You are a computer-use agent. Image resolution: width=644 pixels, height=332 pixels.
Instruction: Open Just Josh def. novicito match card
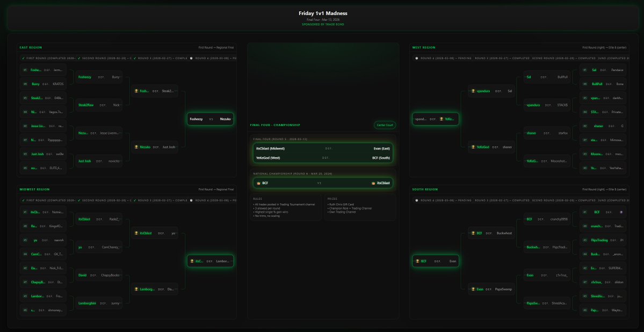[99, 161]
